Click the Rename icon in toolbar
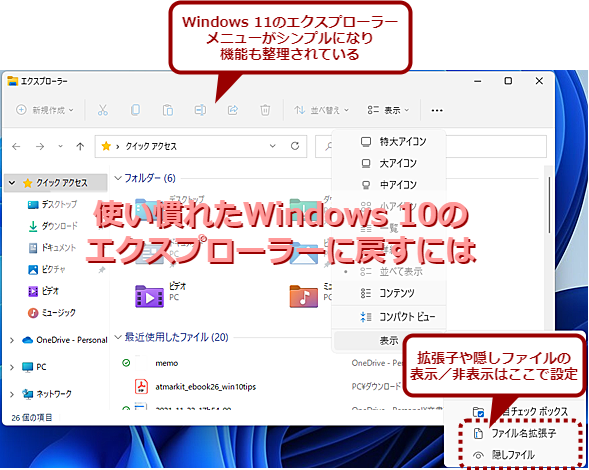The image size is (589, 470). (x=200, y=110)
